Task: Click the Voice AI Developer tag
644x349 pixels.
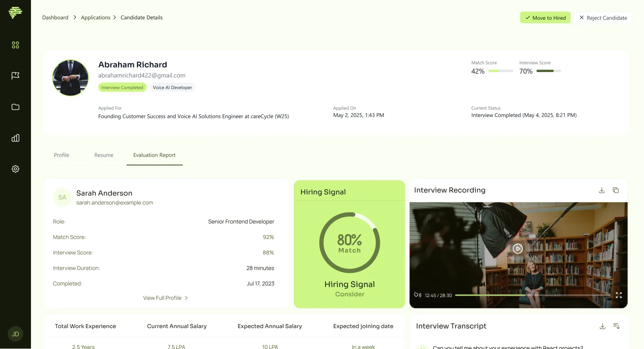Action: 172,87
